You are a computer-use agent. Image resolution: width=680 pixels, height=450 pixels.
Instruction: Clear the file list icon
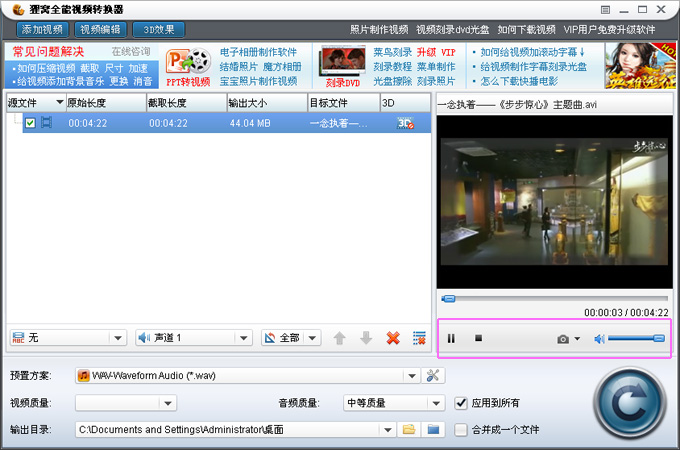(x=419, y=338)
